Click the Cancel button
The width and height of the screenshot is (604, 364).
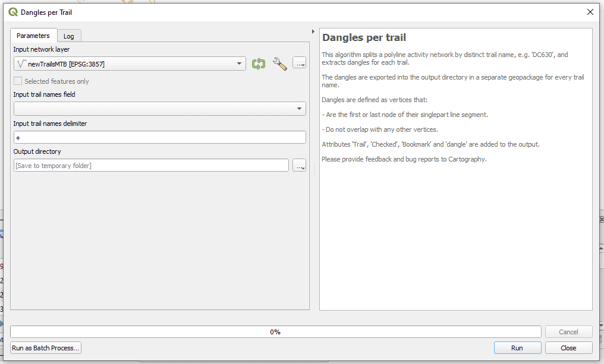click(x=568, y=332)
